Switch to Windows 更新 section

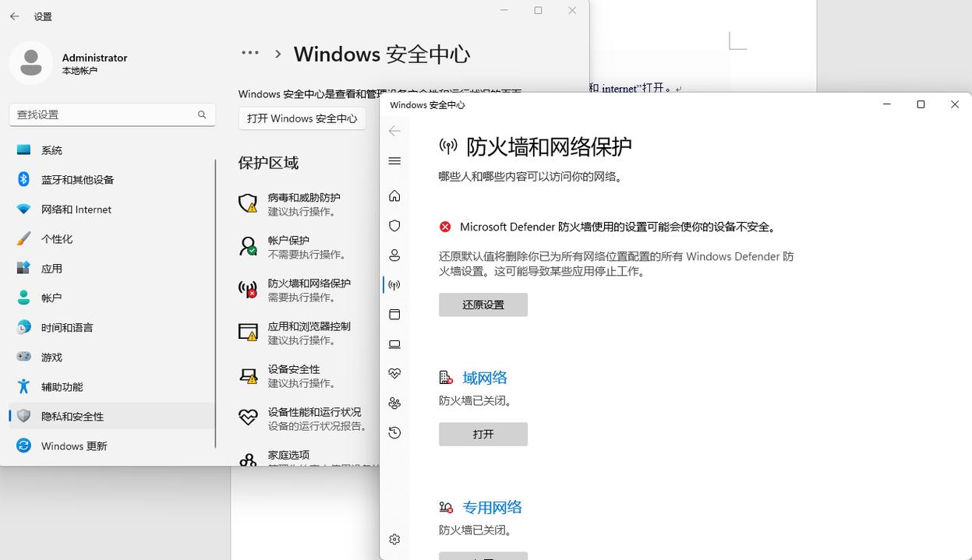(x=74, y=446)
